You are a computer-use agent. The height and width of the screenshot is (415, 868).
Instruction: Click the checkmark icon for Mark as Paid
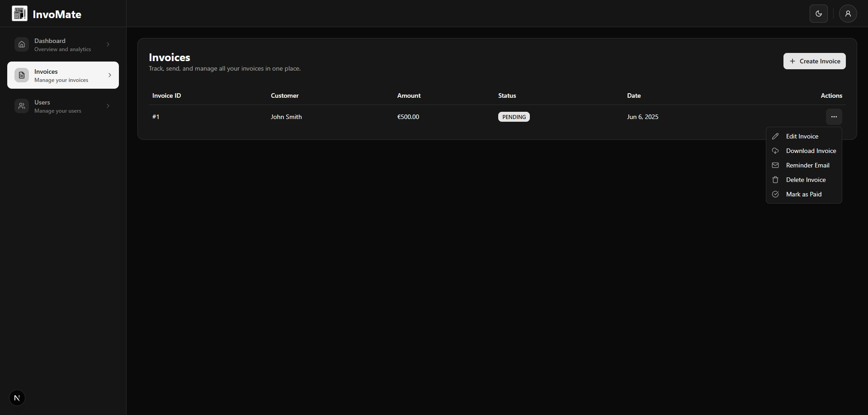pos(775,194)
